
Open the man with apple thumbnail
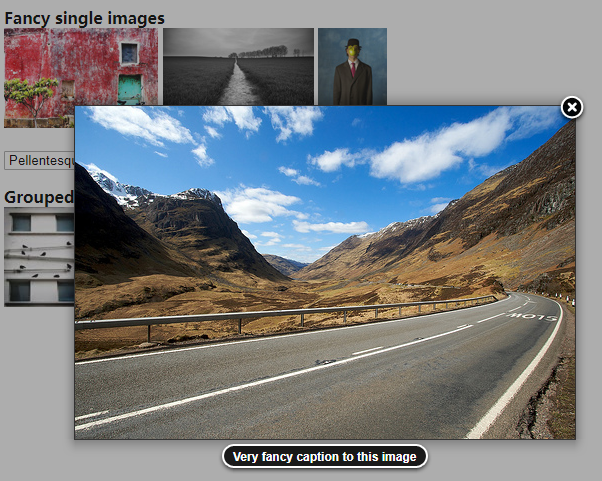pyautogui.click(x=352, y=66)
